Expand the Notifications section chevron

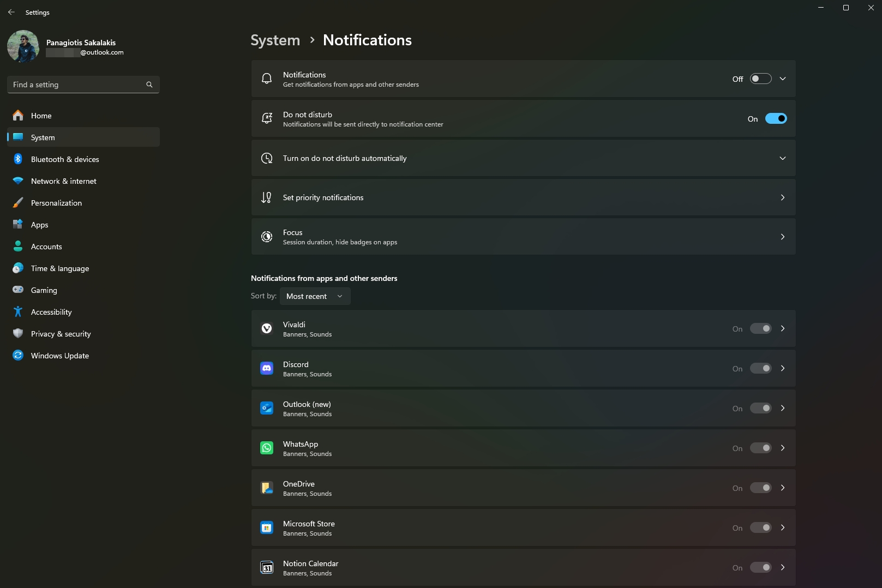point(783,79)
